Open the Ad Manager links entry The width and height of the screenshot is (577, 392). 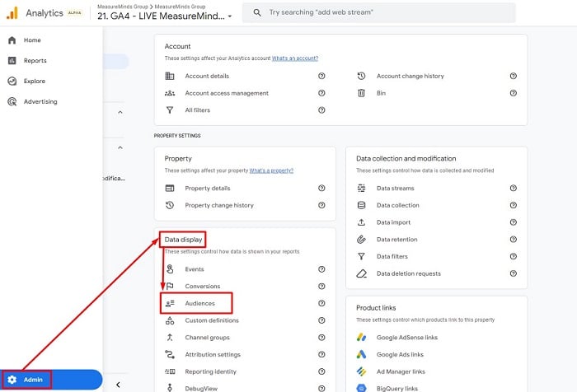401,371
